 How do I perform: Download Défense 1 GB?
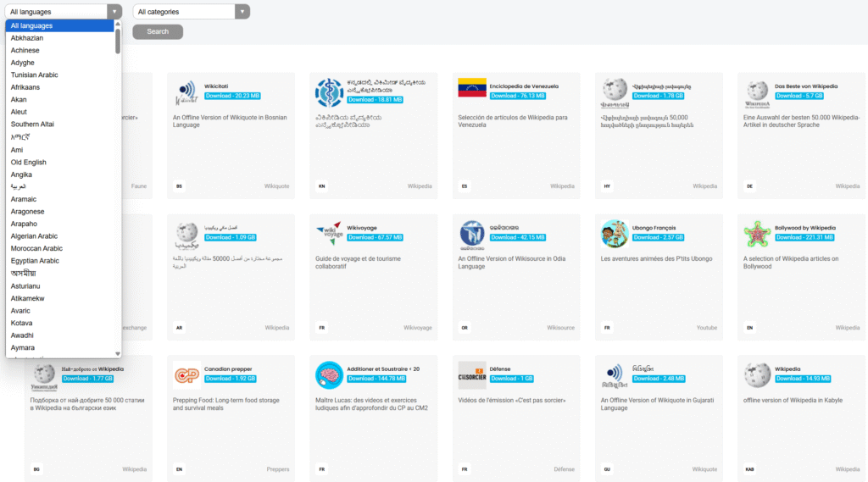512,379
